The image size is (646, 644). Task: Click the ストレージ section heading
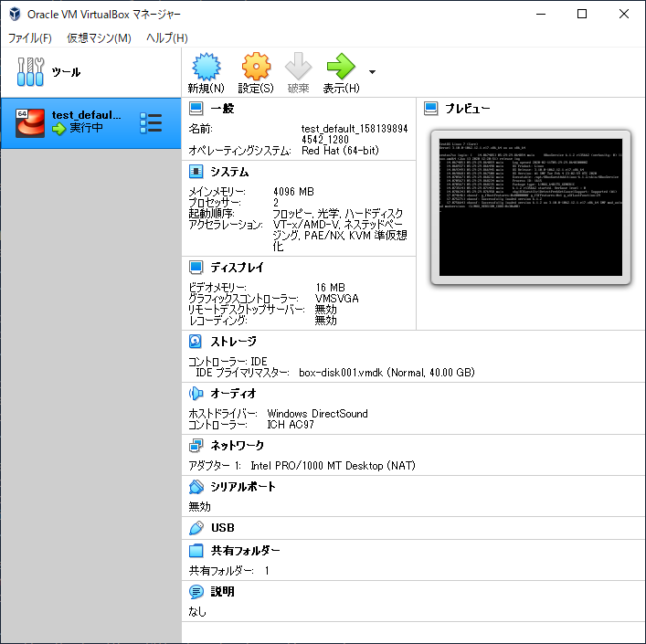coord(233,341)
